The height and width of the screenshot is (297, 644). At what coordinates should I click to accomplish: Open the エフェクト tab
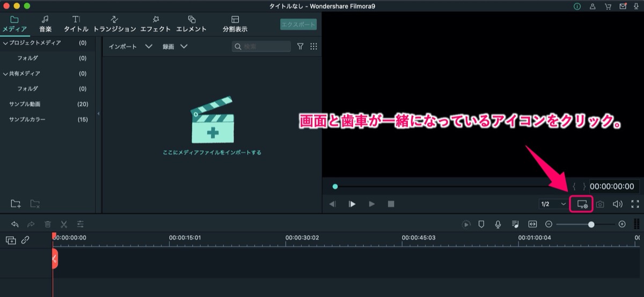[156, 24]
